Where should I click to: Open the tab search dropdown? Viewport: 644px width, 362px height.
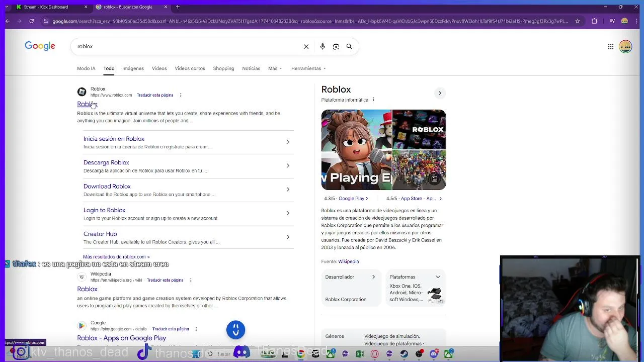7,7
